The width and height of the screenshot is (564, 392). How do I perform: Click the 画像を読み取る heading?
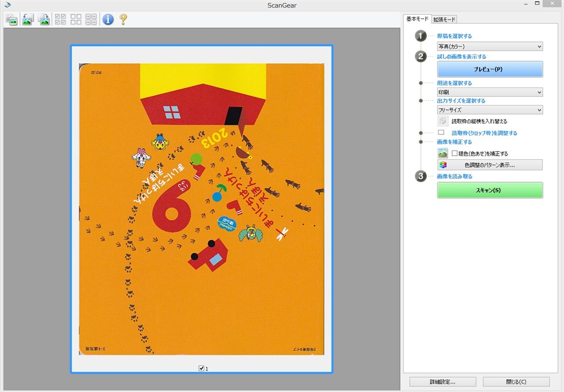454,176
